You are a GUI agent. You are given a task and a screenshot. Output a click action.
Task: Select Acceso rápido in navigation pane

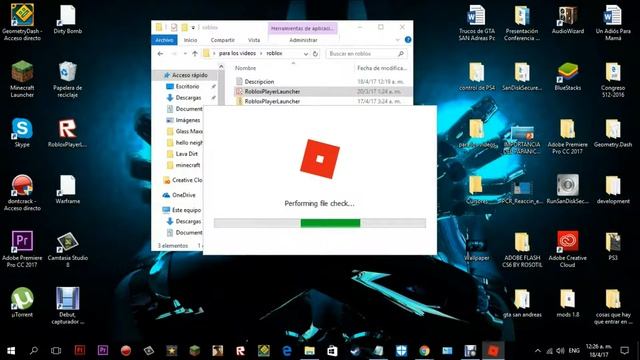pos(189,75)
